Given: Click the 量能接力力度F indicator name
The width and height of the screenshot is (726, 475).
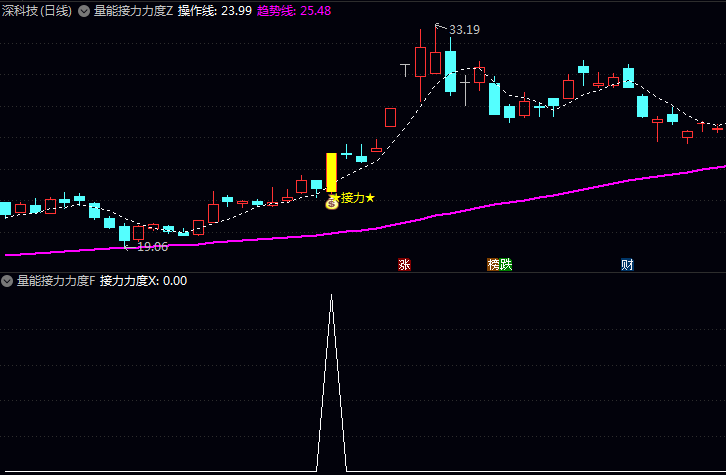Looking at the screenshot, I should pos(56,281).
